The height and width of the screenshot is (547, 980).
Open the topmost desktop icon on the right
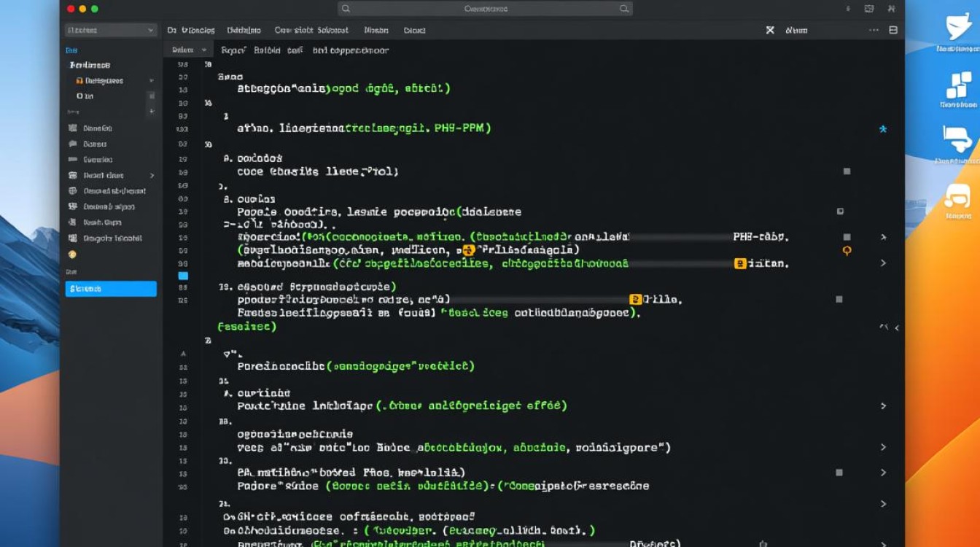click(957, 28)
